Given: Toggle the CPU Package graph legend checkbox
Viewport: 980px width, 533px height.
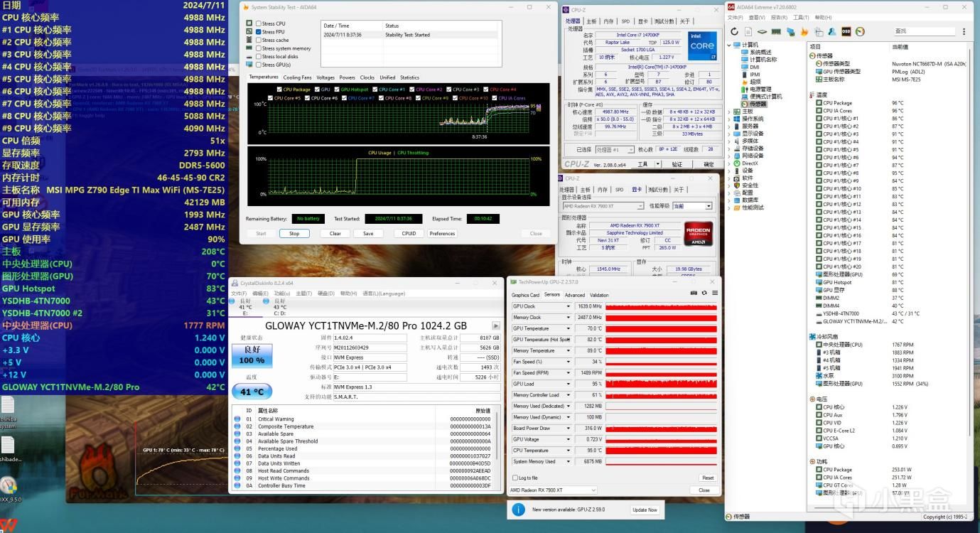Looking at the screenshot, I should click(279, 90).
